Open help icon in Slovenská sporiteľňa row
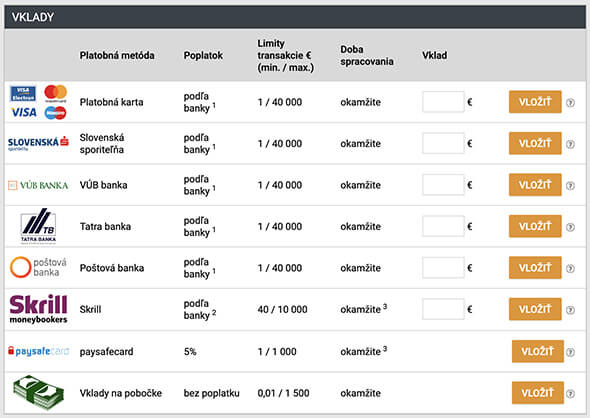The width and height of the screenshot is (590, 418). pyautogui.click(x=570, y=144)
